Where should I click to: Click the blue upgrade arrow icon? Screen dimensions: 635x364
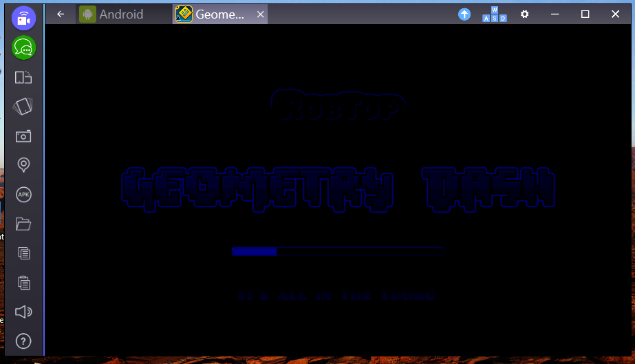(464, 14)
